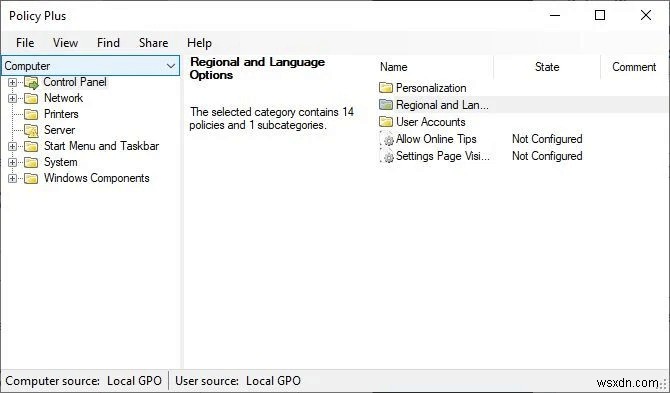Sort list by the Name column
Image resolution: width=670 pixels, height=393 pixels.
pos(435,67)
